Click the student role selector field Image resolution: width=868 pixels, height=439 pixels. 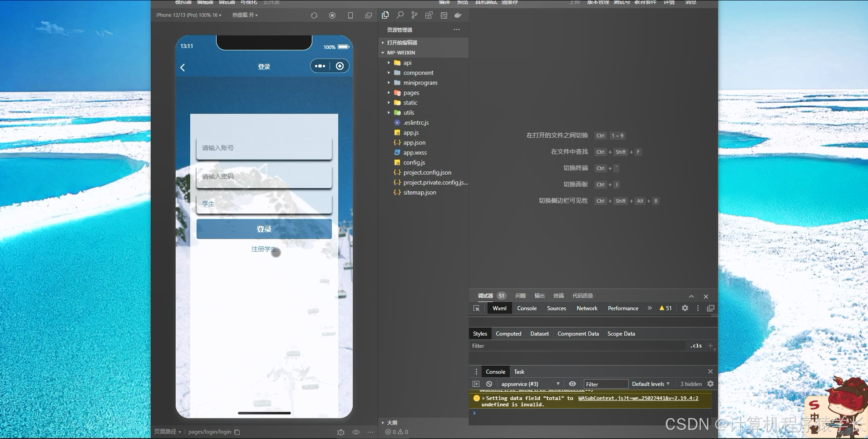264,204
